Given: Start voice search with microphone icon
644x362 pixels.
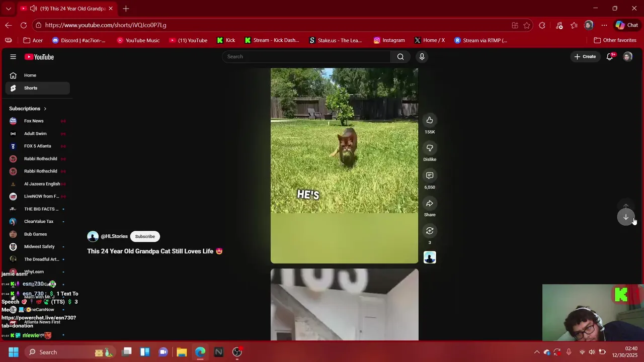Looking at the screenshot, I should click(x=422, y=57).
